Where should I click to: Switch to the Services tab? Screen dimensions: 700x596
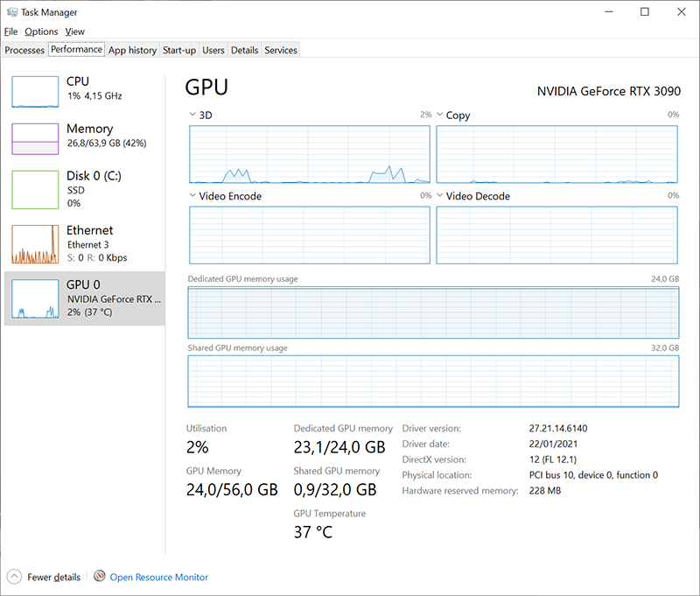[281, 50]
